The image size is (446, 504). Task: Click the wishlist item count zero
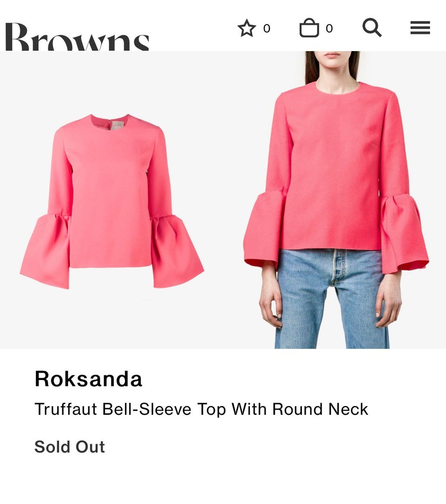267,29
